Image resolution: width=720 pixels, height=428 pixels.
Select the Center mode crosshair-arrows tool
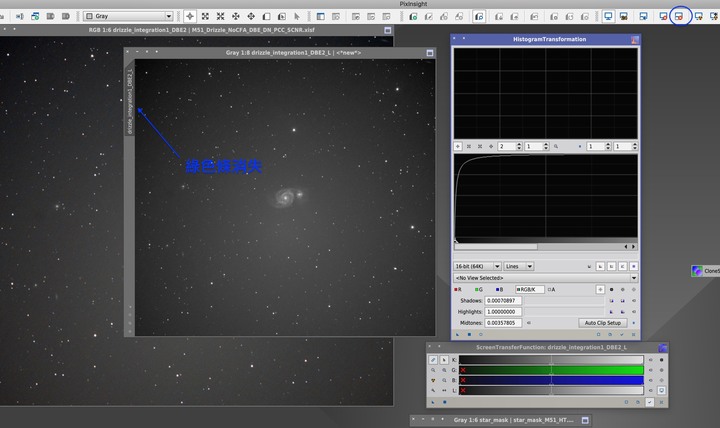pyautogui.click(x=251, y=16)
